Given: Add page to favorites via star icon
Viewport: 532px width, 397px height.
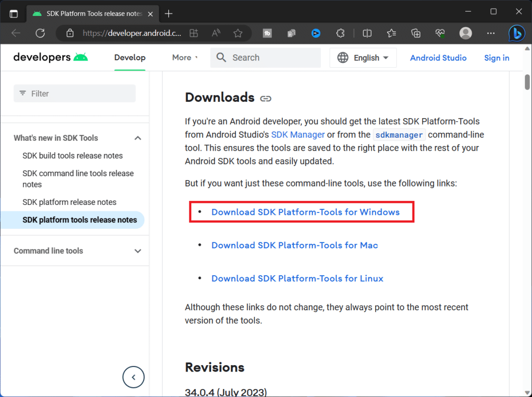Looking at the screenshot, I should point(238,33).
